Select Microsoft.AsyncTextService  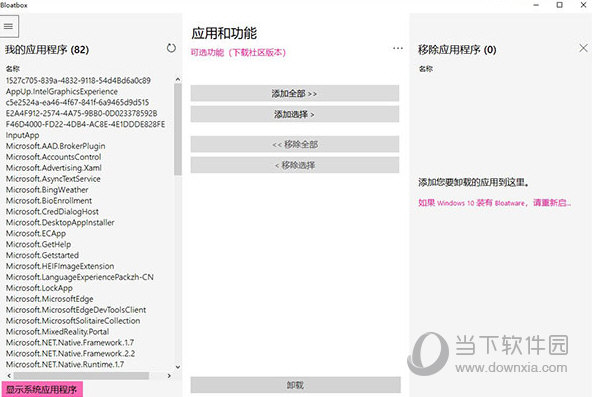[53, 179]
